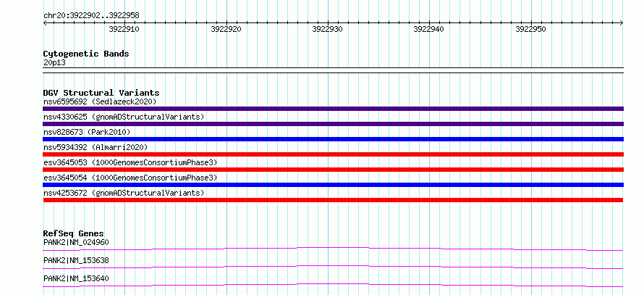Click ruler position 3922930
Screen dimensions: 644x295
click(327, 29)
